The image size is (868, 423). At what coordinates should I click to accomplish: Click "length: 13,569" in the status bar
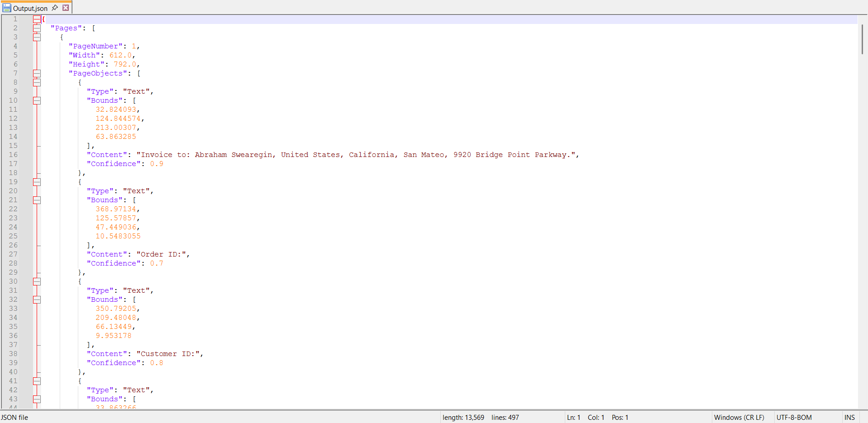(463, 418)
